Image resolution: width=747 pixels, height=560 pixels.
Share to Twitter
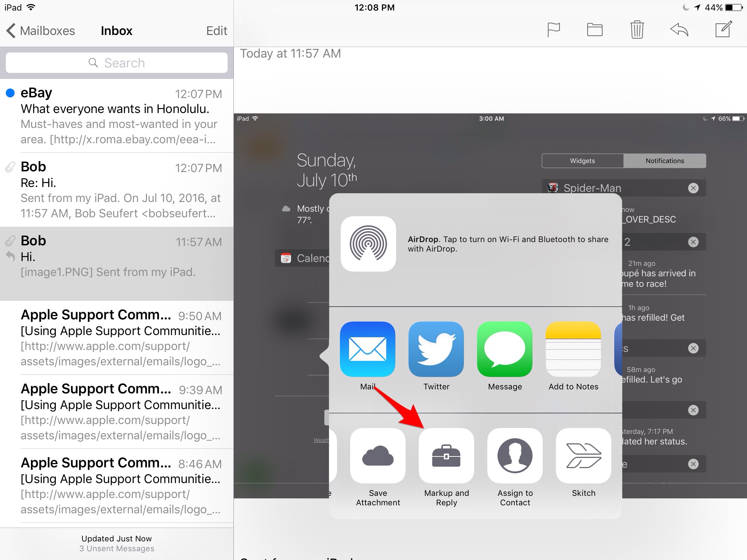click(436, 349)
